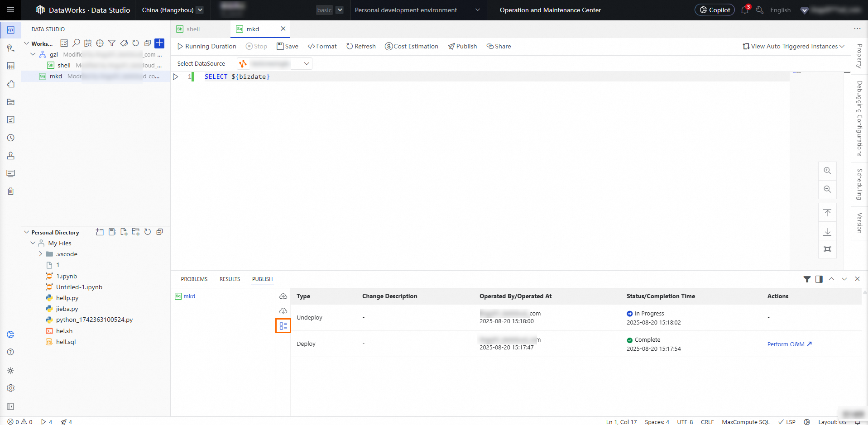Click new folder icon in Personal Directory
868x425 pixels.
pyautogui.click(x=135, y=232)
